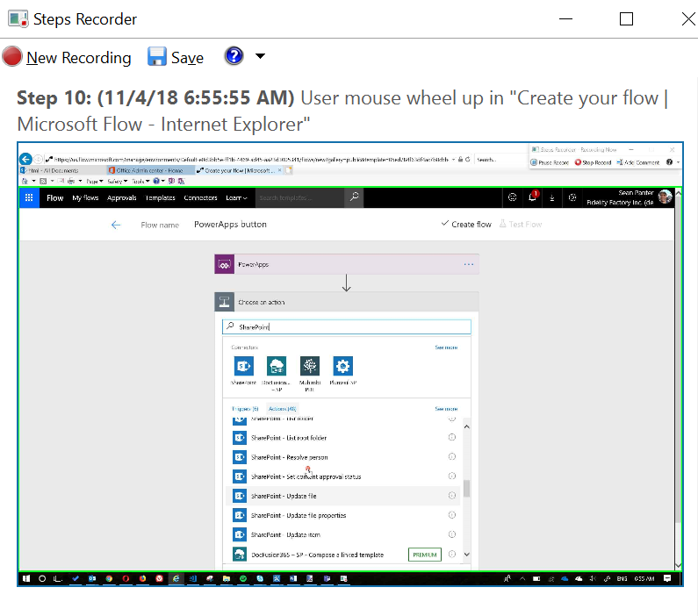Select SharePoint - List root folder action

344,438
